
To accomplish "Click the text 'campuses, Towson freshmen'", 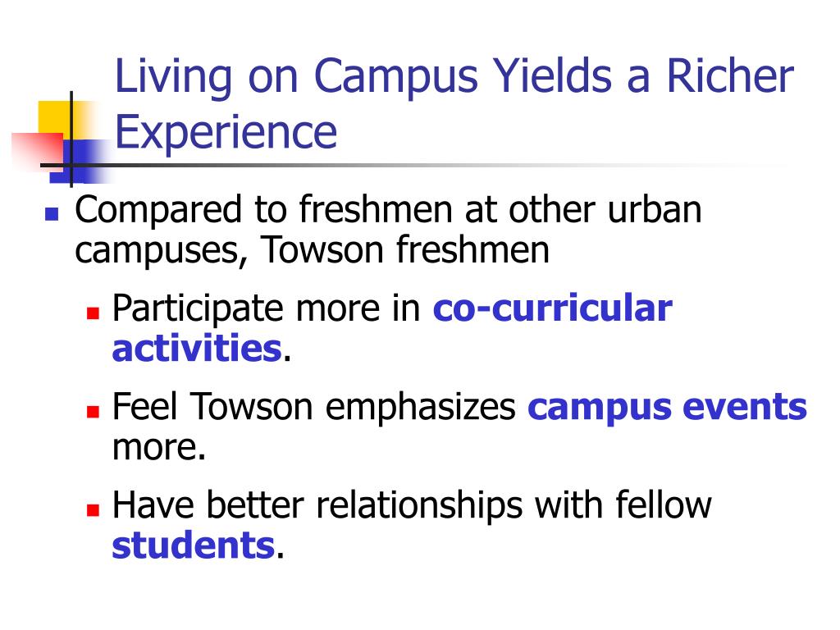I will coord(313,250).
